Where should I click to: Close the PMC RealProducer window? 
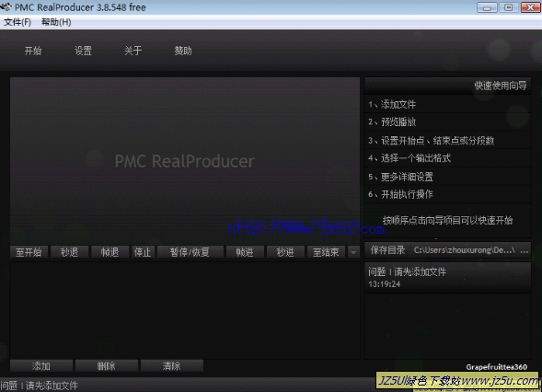point(531,7)
